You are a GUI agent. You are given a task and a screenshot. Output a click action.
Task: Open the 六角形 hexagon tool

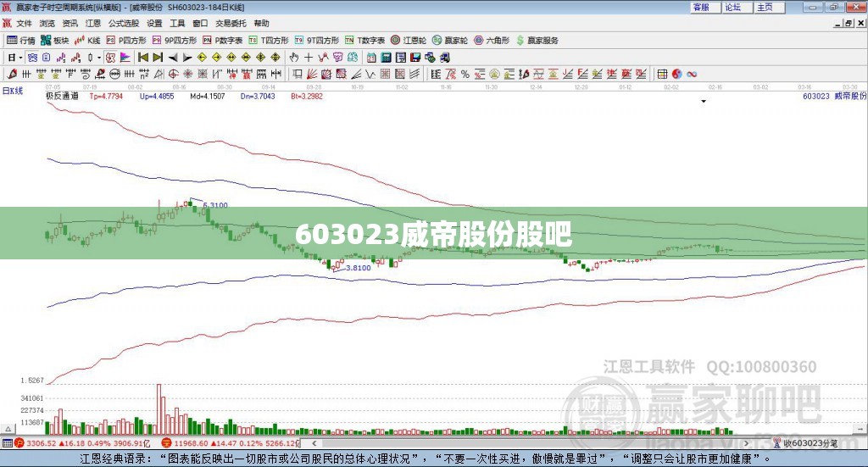[x=492, y=41]
